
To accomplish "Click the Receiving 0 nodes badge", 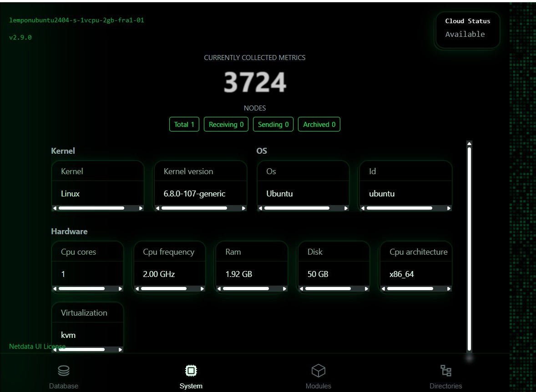I will click(x=226, y=125).
